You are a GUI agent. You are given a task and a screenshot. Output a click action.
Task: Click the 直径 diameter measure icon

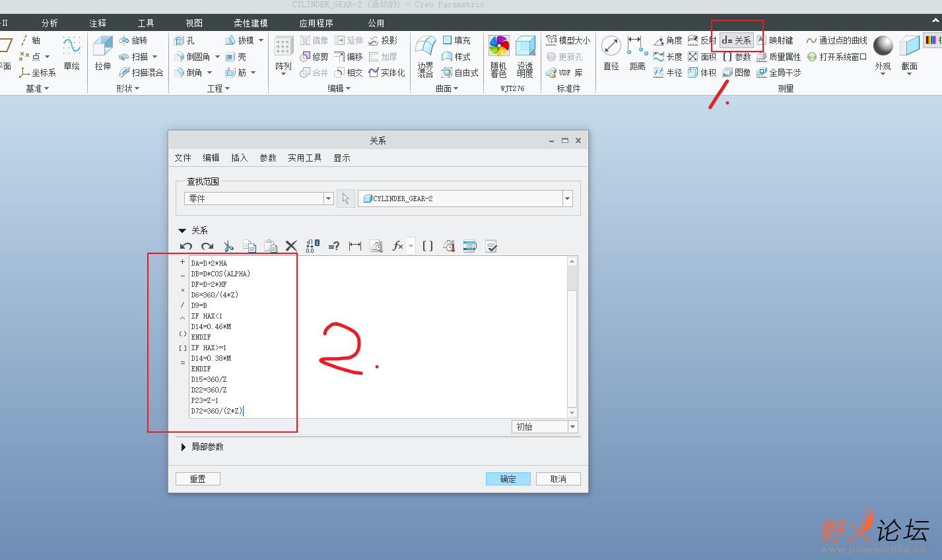(x=611, y=53)
